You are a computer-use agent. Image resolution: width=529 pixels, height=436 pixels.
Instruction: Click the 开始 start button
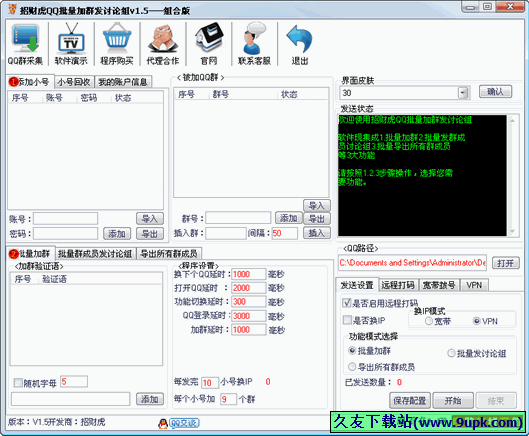click(453, 401)
